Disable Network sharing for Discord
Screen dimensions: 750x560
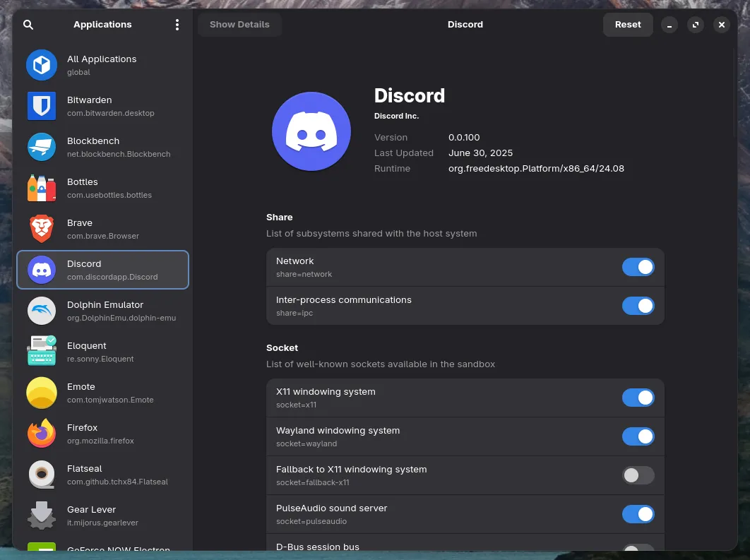638,267
